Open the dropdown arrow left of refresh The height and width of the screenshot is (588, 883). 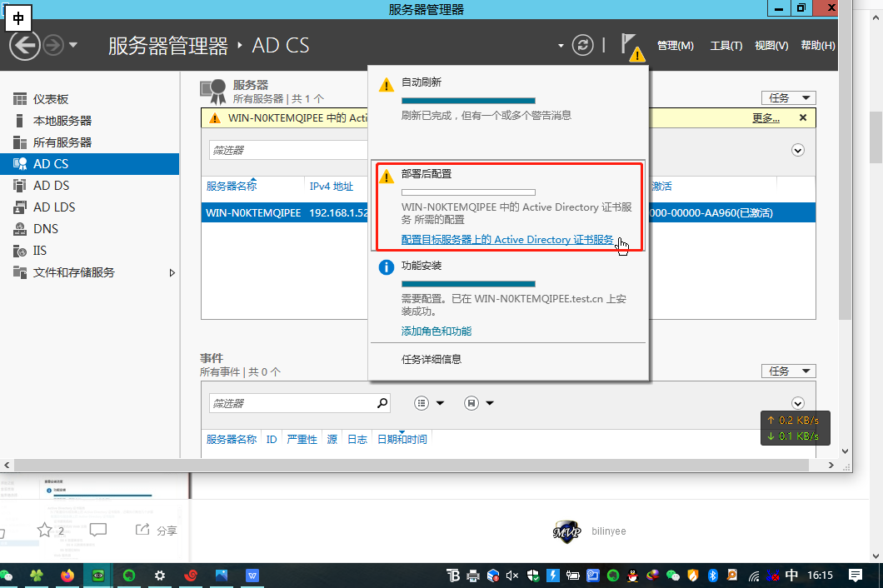(x=561, y=46)
